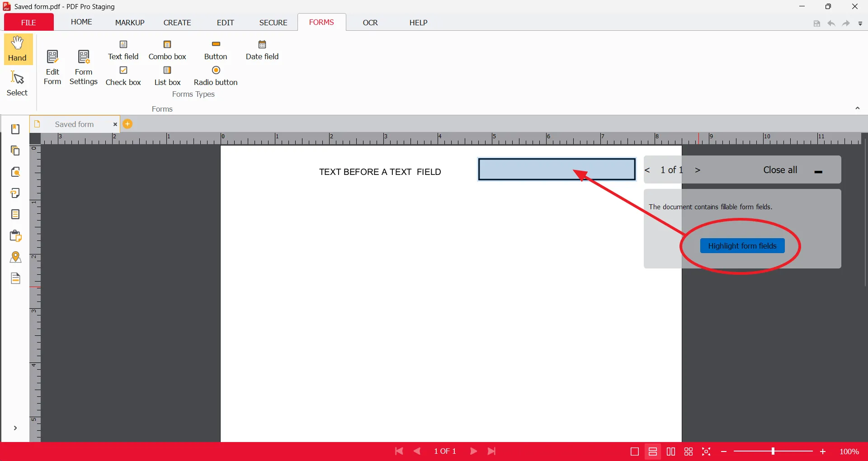Switch to two-page facing view
This screenshot has width=868, height=461.
pos(671,452)
